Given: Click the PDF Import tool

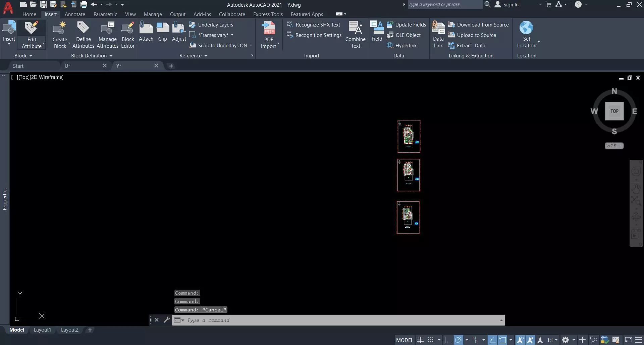Looking at the screenshot, I should tap(269, 35).
